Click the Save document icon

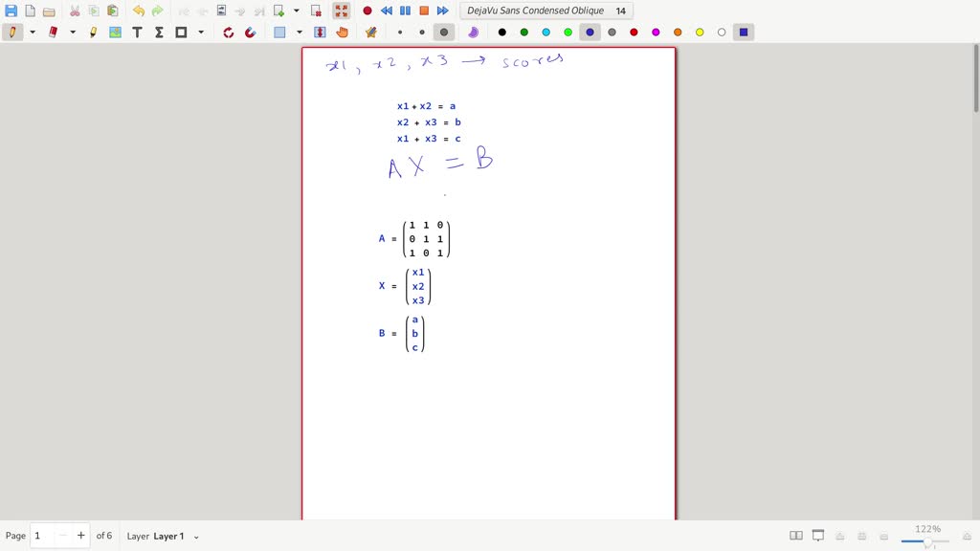point(11,11)
